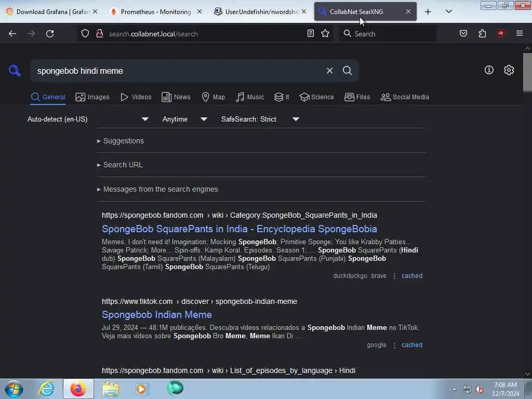Open cached link for TikTok result
This screenshot has height=399, width=532.
tap(412, 345)
